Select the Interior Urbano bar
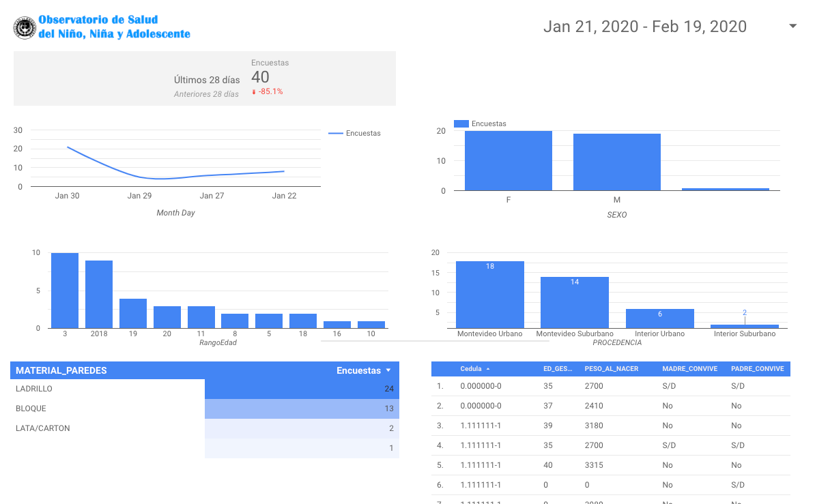The image size is (815, 504). tap(659, 318)
